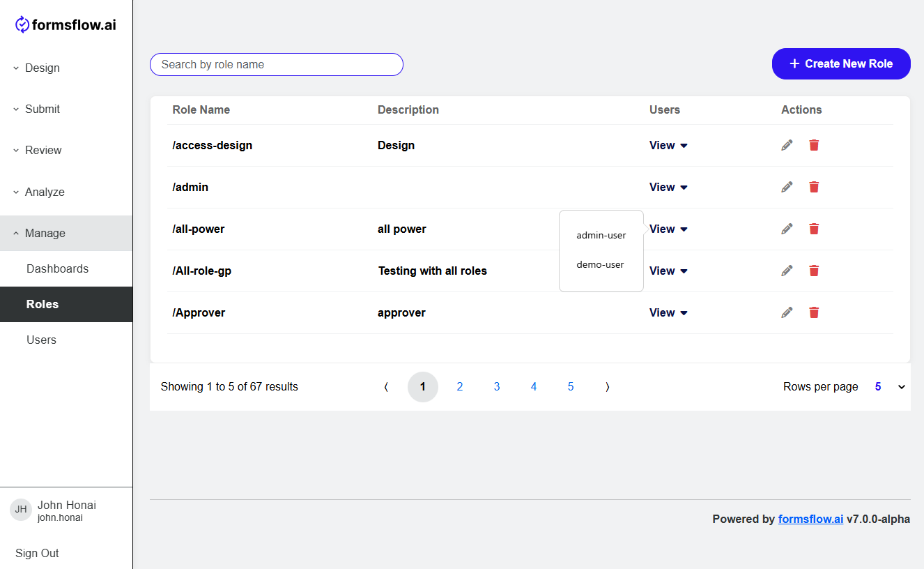This screenshot has height=569, width=924.
Task: Toggle Users View dropdown for /all-power
Action: click(668, 229)
